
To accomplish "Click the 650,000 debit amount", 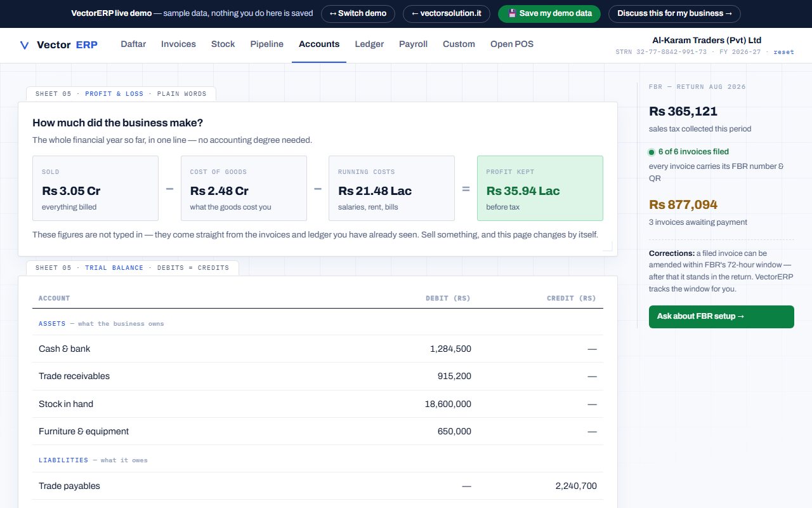I will point(454,431).
